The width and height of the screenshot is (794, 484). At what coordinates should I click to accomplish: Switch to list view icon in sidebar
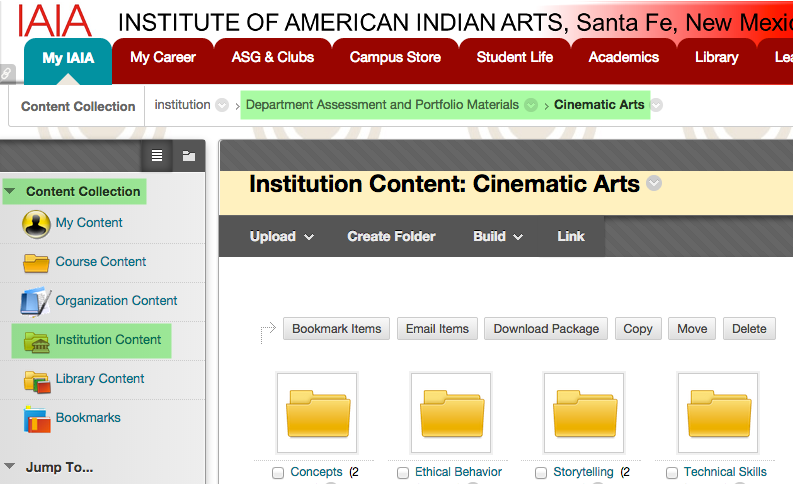pos(156,155)
